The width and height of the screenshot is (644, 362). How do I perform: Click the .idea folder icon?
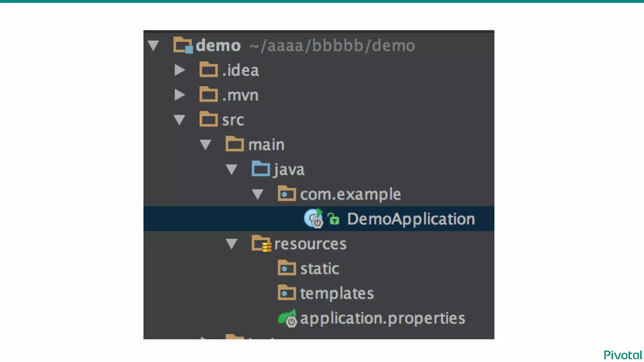tap(208, 70)
